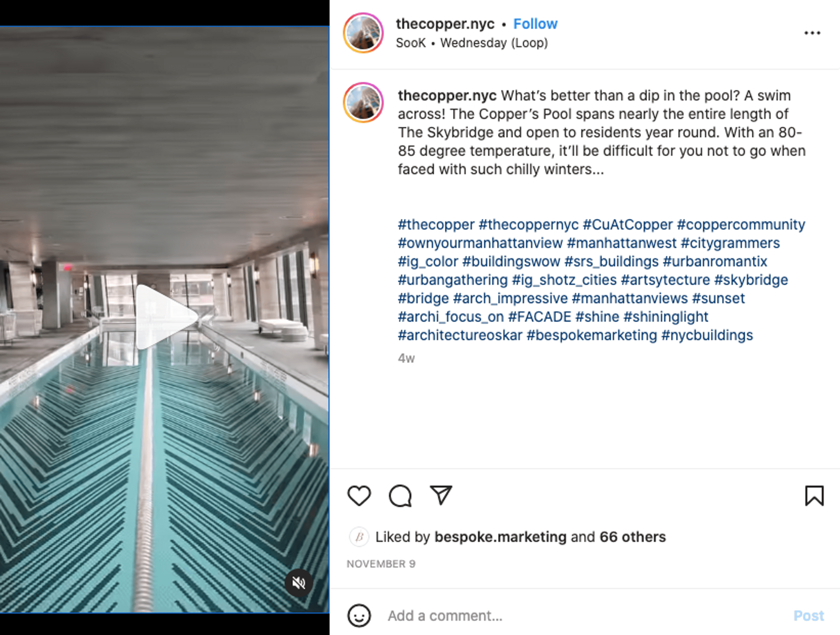Viewport: 840px width, 635px height.
Task: Show the 66 others who liked
Action: [x=633, y=537]
